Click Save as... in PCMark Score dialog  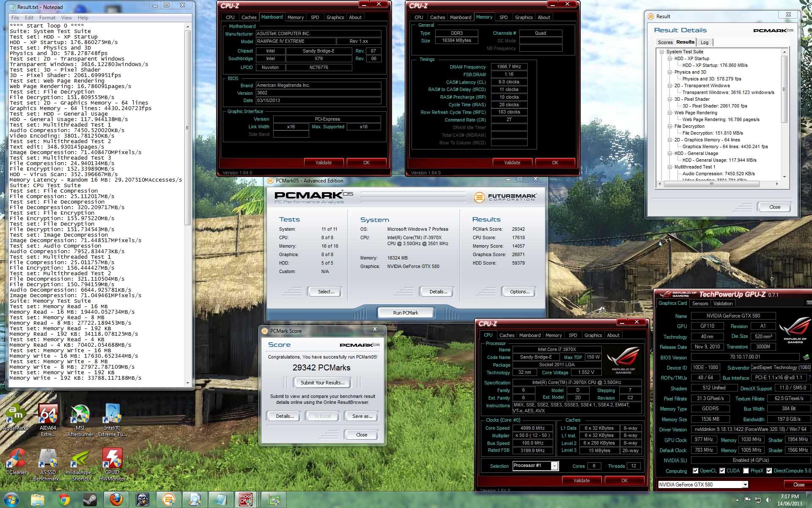click(x=362, y=416)
